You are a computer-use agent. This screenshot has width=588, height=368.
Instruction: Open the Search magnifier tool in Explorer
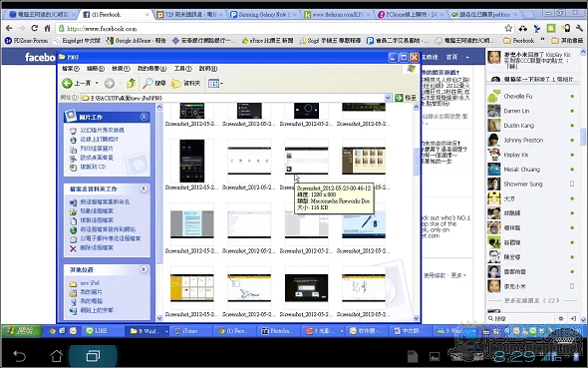[x=154, y=83]
